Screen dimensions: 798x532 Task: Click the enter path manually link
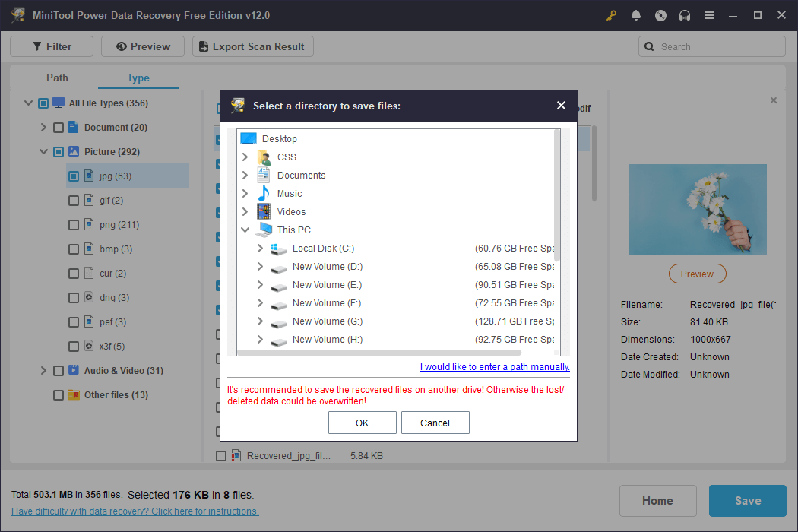495,367
